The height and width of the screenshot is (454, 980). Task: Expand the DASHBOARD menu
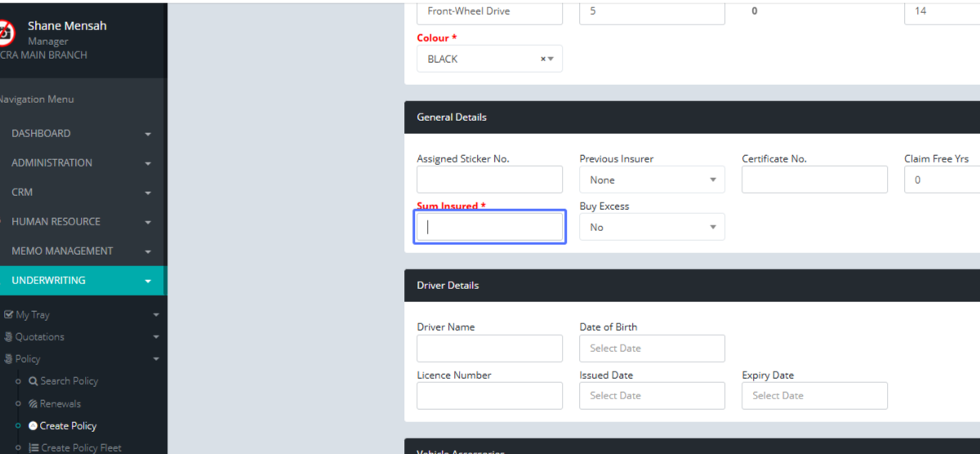click(41, 133)
